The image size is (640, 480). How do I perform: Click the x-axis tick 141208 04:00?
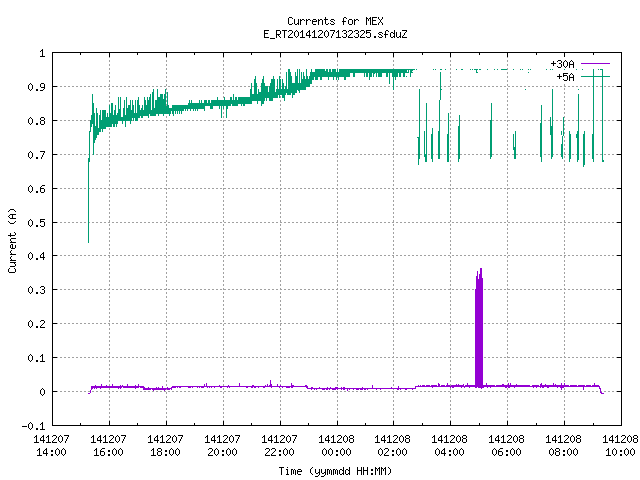449,446
